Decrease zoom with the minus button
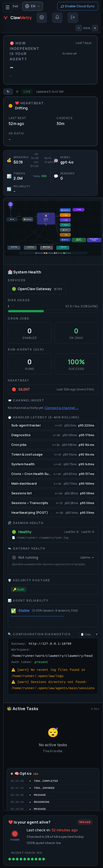The image size is (103, 868). point(79,28)
